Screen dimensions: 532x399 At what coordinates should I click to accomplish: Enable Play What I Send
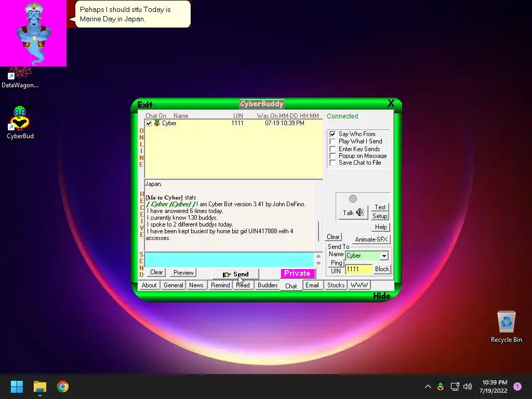pos(332,141)
